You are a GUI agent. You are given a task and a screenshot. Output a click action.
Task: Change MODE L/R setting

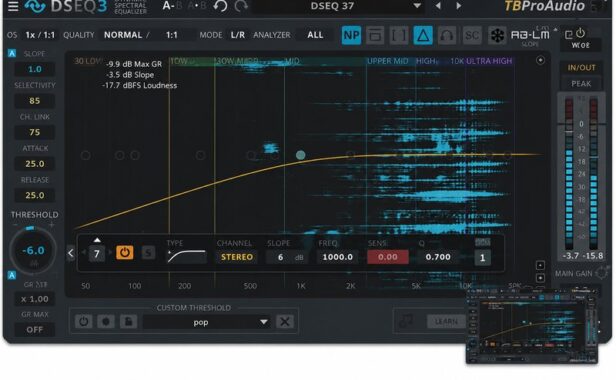click(x=238, y=35)
